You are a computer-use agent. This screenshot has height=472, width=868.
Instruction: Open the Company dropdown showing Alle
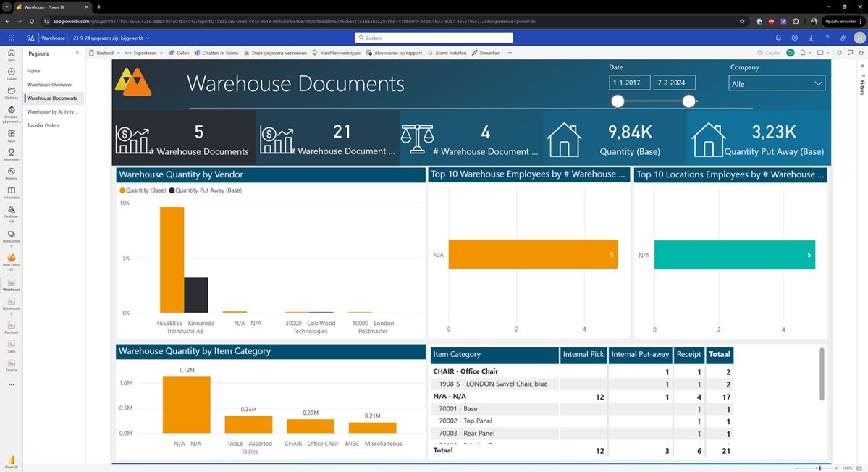click(x=776, y=84)
